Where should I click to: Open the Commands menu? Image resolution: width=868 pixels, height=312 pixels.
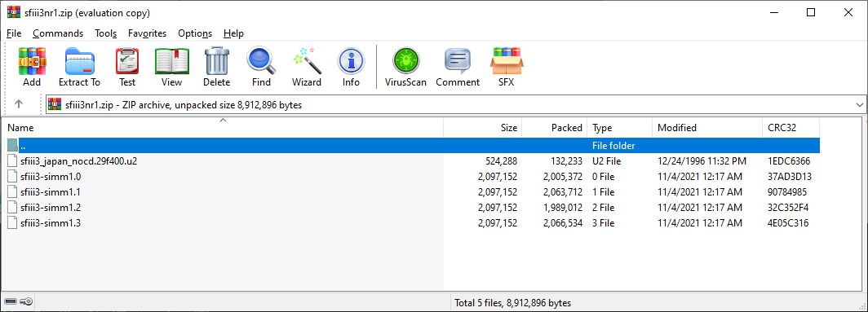coord(58,33)
